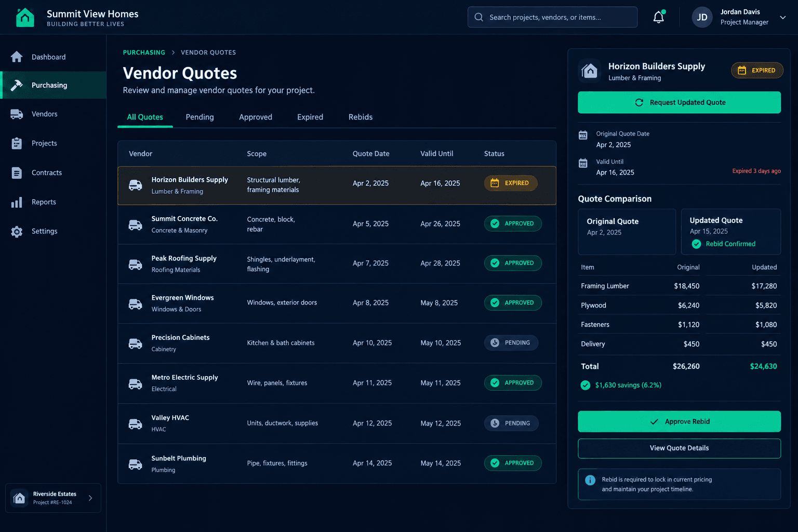Viewport: 798px width, 532px height.
Task: Select the Metro Electric Supply vendor name
Action: click(184, 378)
